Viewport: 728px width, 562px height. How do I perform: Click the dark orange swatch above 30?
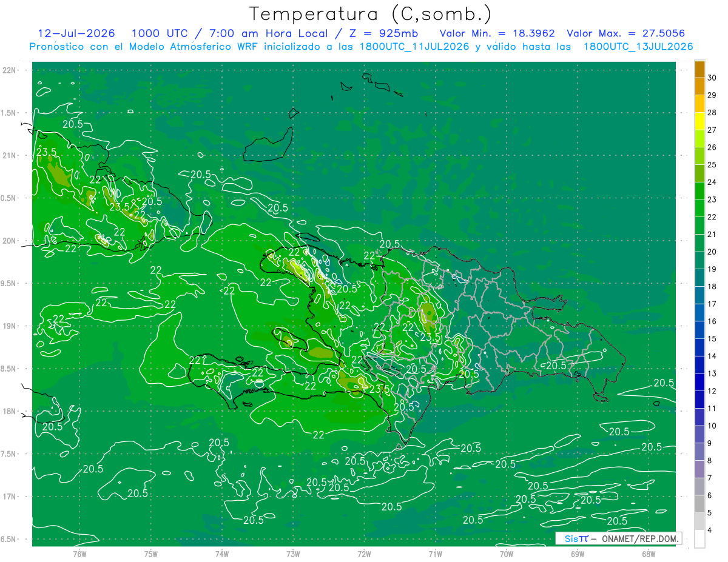699,69
